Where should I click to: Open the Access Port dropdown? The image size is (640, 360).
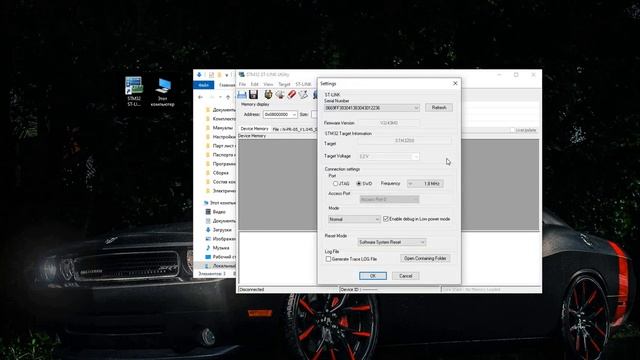tap(389, 200)
